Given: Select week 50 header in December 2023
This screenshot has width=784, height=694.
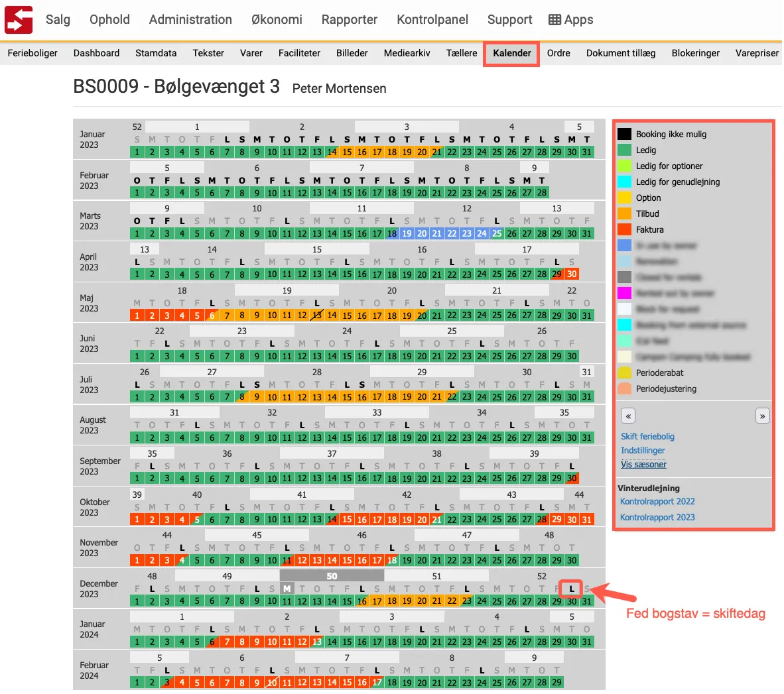Looking at the screenshot, I should coord(332,576).
